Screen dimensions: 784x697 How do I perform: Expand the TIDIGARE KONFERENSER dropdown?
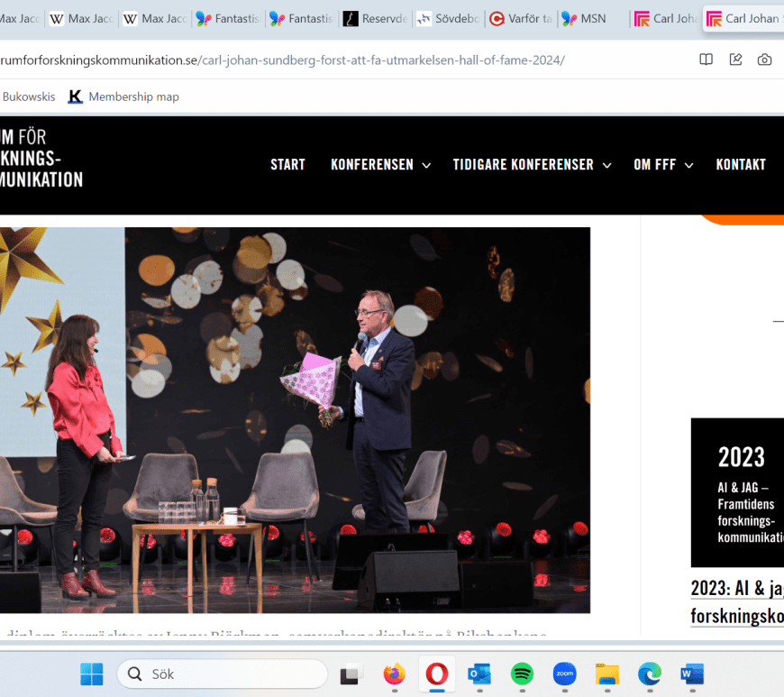[x=532, y=164]
